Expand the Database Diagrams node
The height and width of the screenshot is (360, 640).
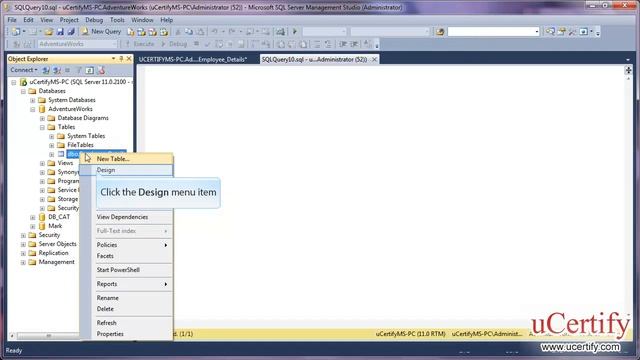(x=42, y=118)
